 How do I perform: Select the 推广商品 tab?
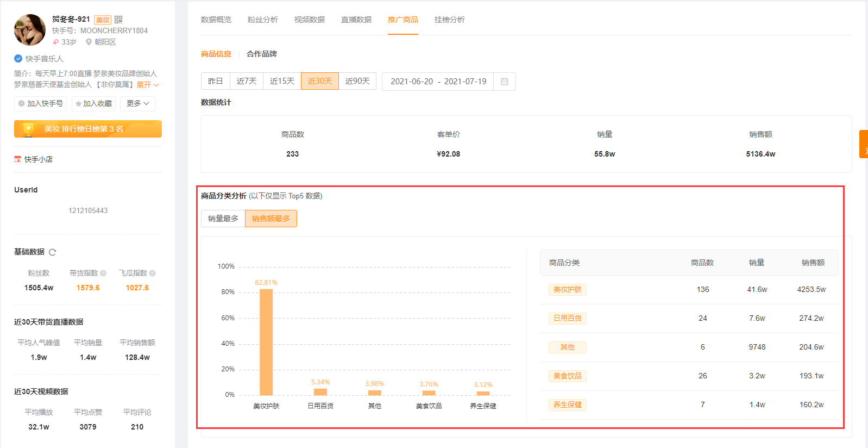pyautogui.click(x=403, y=20)
